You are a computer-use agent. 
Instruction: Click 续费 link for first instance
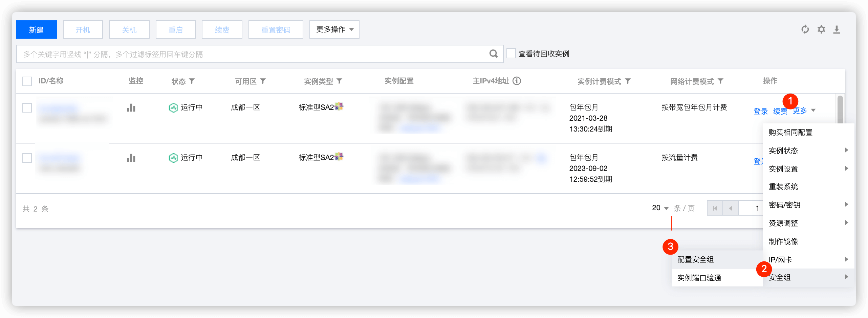click(x=780, y=111)
